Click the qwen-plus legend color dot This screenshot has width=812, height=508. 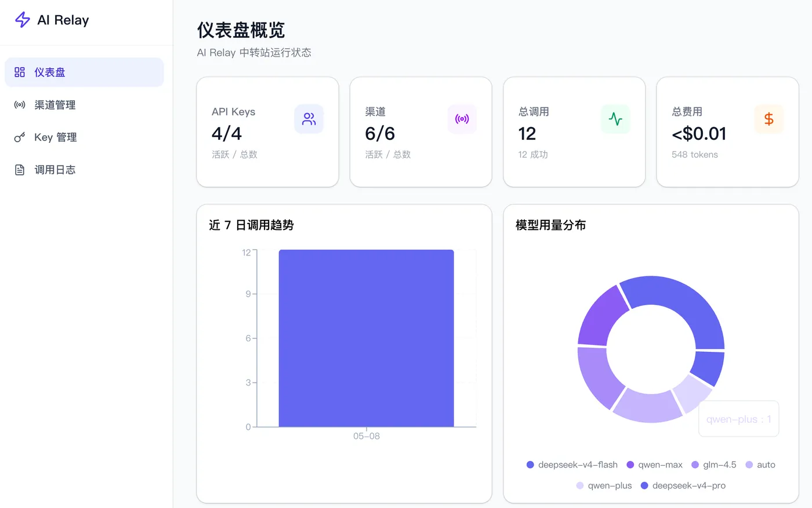[580, 485]
